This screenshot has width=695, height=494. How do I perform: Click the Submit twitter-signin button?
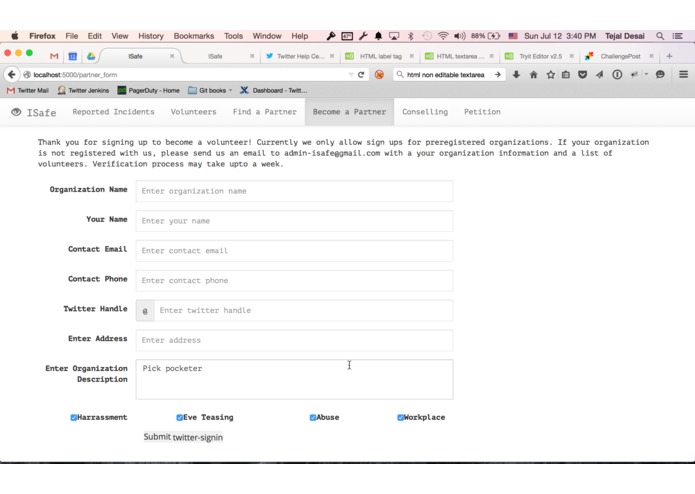(x=183, y=437)
